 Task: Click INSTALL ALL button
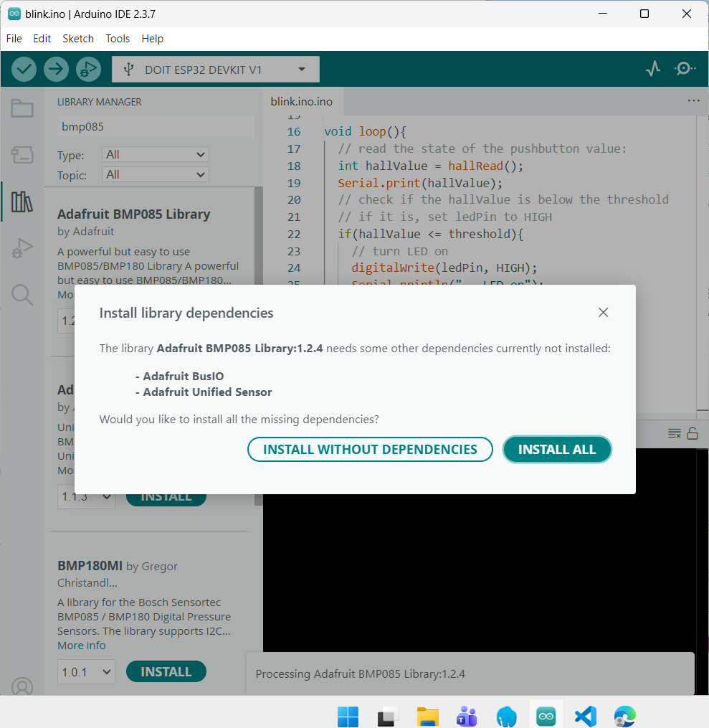pos(557,450)
